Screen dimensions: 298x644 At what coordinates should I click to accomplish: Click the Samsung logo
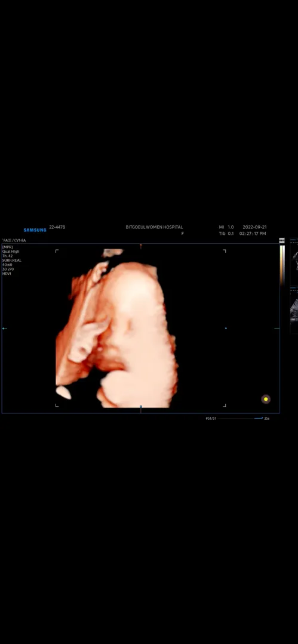pos(35,230)
